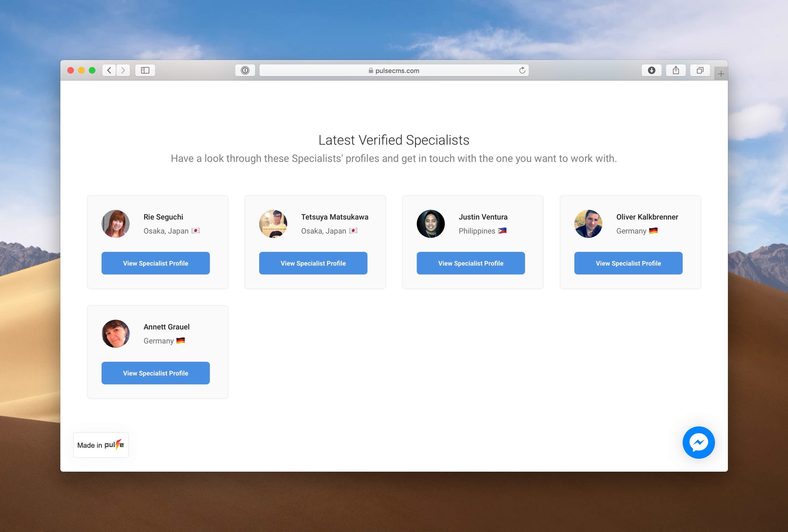Minimize Safari with the yellow button
This screenshot has height=532, width=788.
pos(81,70)
